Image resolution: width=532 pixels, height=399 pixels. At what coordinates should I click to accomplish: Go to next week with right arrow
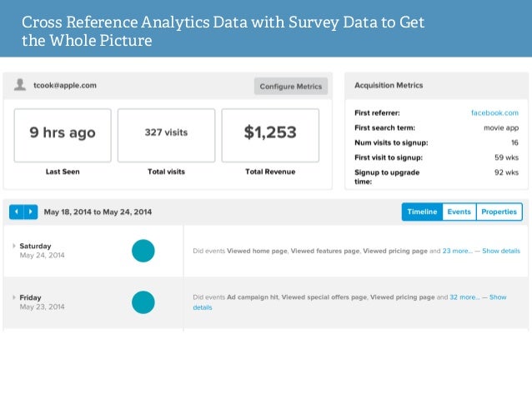coord(31,212)
